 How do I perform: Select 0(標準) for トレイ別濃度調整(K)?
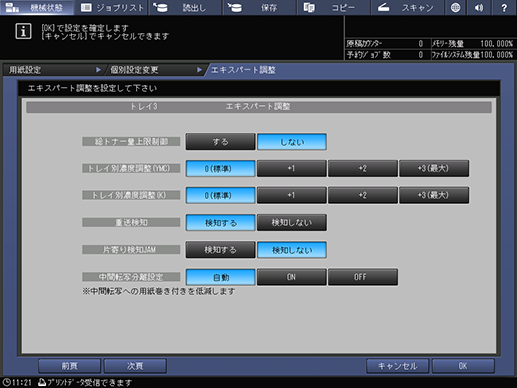pyautogui.click(x=220, y=195)
